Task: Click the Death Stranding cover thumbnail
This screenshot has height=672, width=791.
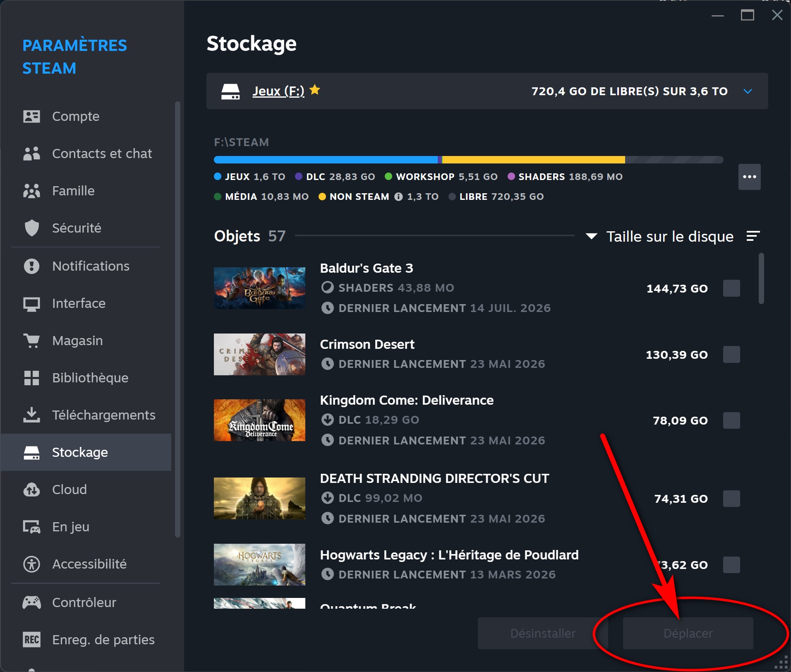Action: tap(259, 498)
